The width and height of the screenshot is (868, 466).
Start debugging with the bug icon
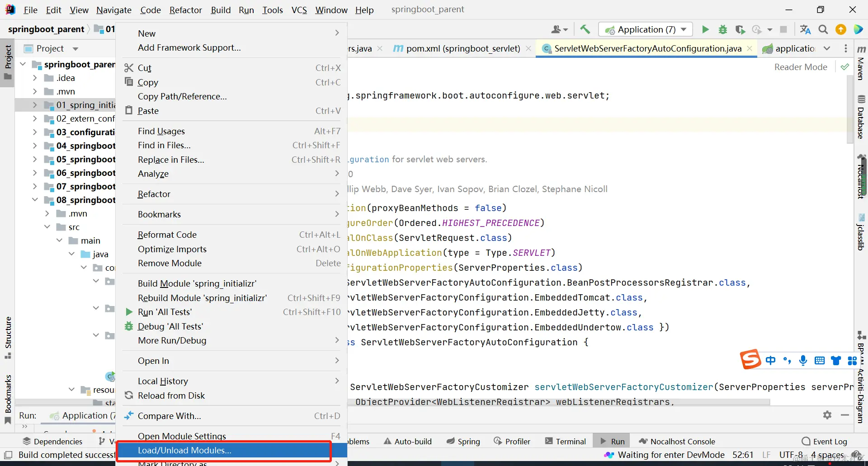click(x=723, y=29)
